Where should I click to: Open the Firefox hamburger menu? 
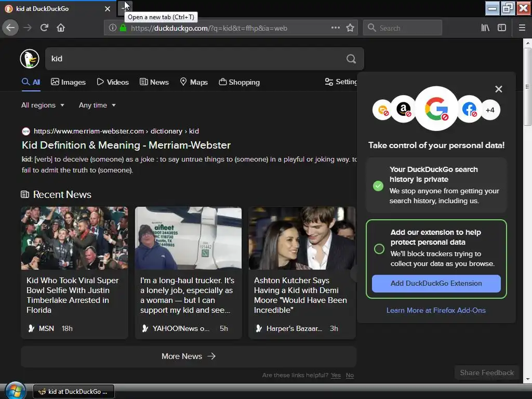point(522,28)
